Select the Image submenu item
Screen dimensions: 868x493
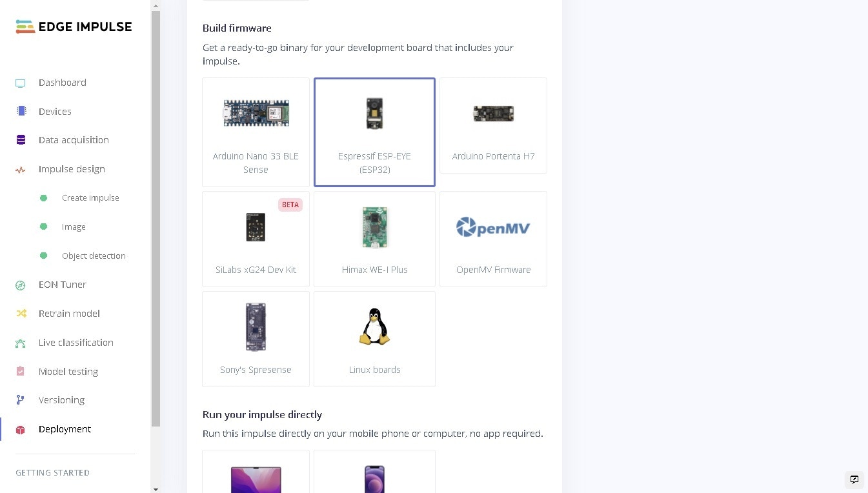74,227
